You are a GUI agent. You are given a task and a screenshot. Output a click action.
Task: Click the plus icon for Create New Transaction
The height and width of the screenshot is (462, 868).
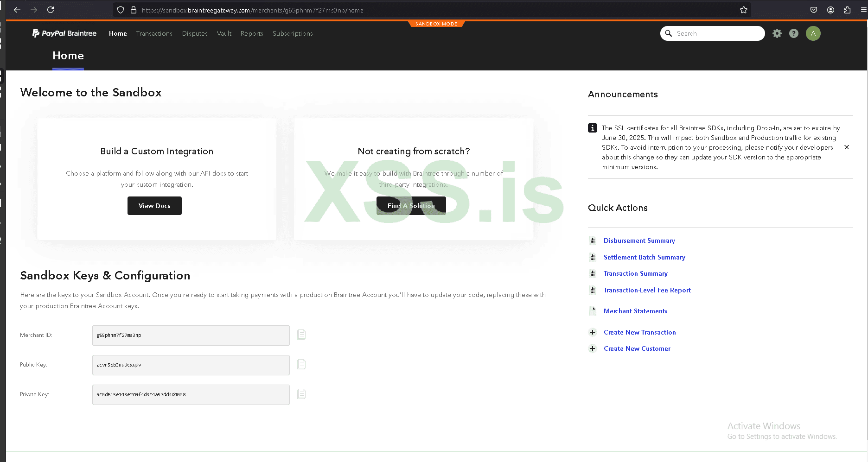[x=593, y=332]
